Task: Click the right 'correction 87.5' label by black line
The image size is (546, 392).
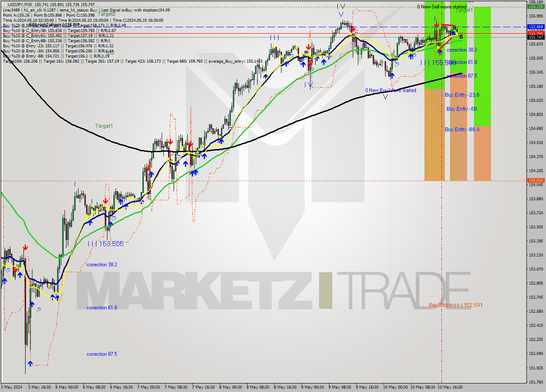Action: click(462, 76)
